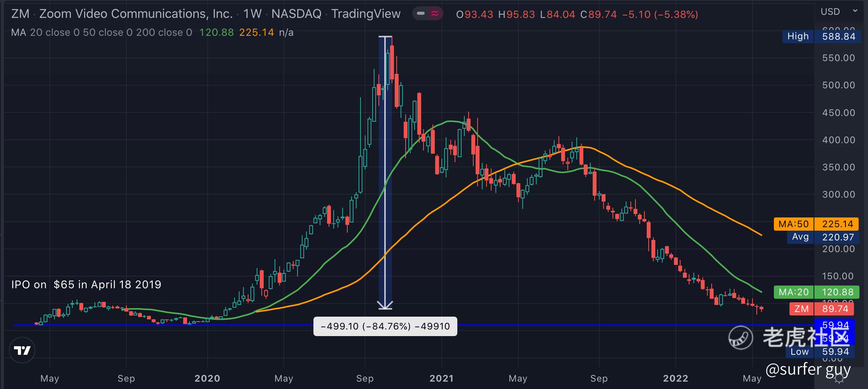868x389 pixels.
Task: Click the −499.10 (−84.76%) −49910 measurement label
Action: (385, 326)
